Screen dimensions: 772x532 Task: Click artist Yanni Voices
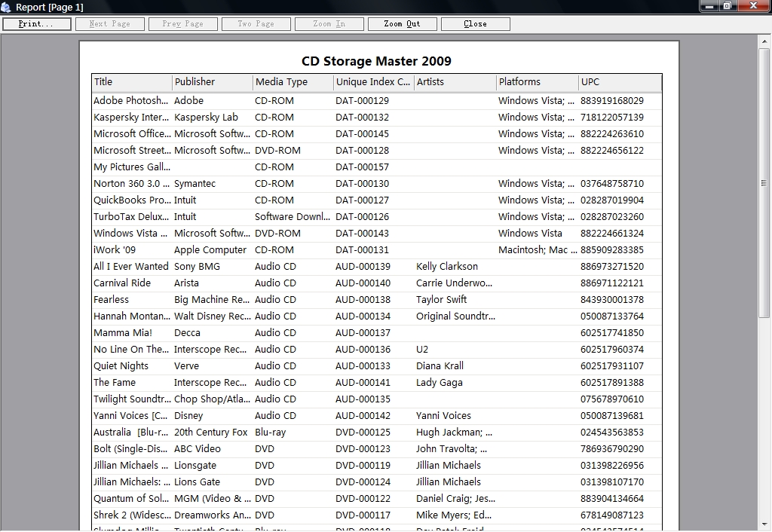point(443,416)
